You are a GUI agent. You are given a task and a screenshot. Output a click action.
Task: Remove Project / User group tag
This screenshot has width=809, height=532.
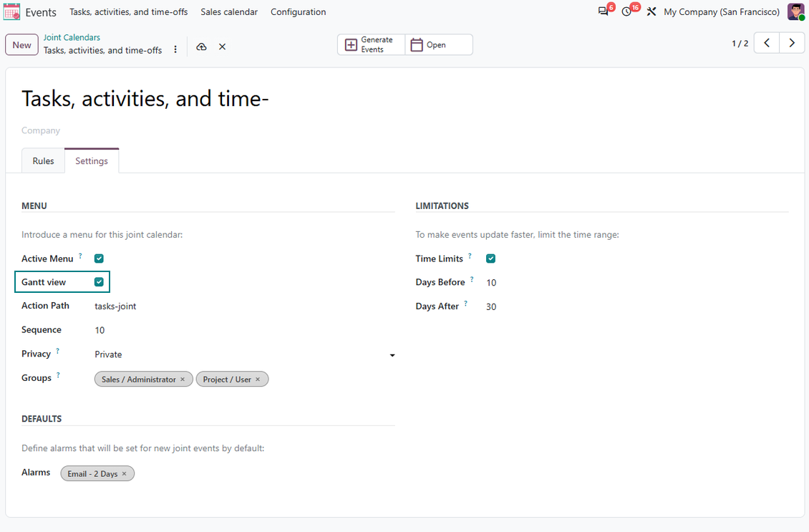pos(258,379)
